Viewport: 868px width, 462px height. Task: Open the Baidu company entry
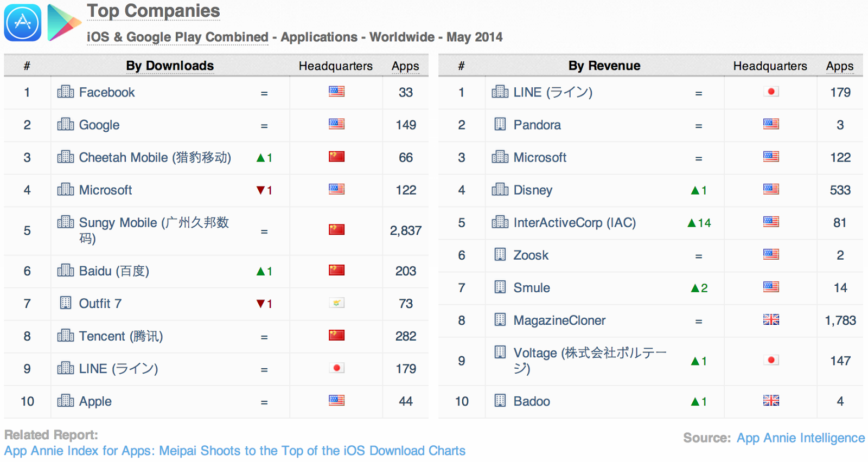(x=114, y=271)
